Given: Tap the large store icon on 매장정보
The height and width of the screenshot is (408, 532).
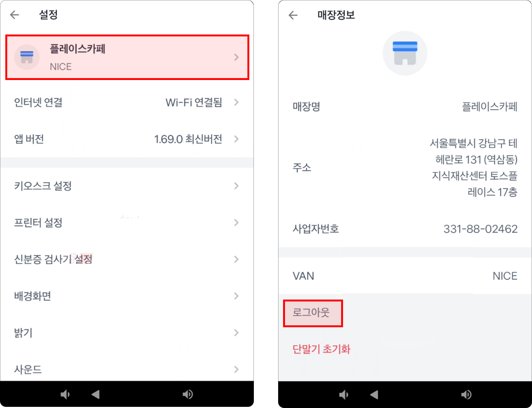Looking at the screenshot, I should [405, 53].
